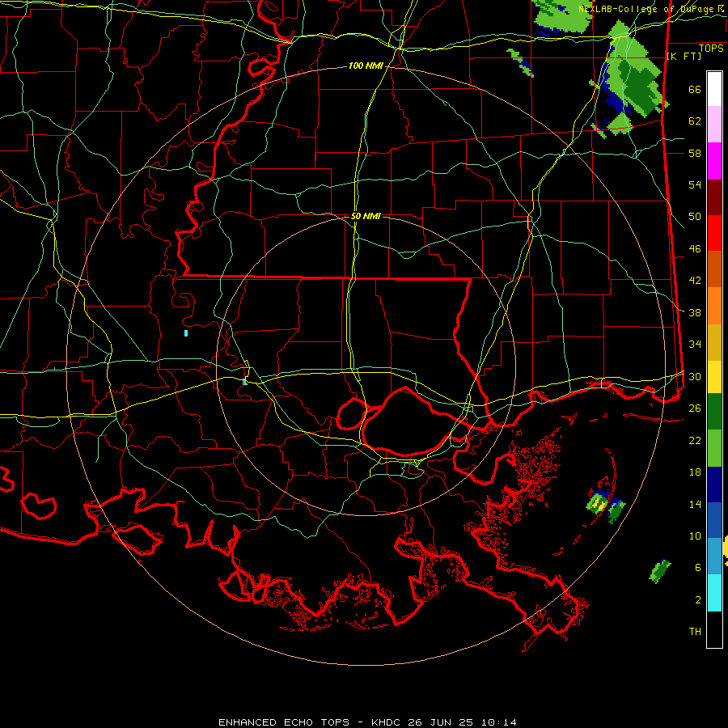Image resolution: width=728 pixels, height=728 pixels.
Task: Click the lone cyan pixel outside 50 NMI ring
Action: (x=186, y=333)
